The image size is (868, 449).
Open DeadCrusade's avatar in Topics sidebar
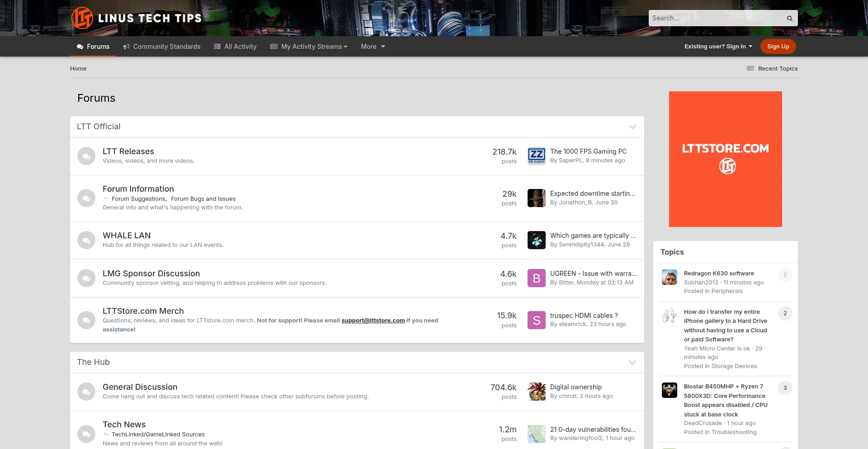pyautogui.click(x=670, y=390)
